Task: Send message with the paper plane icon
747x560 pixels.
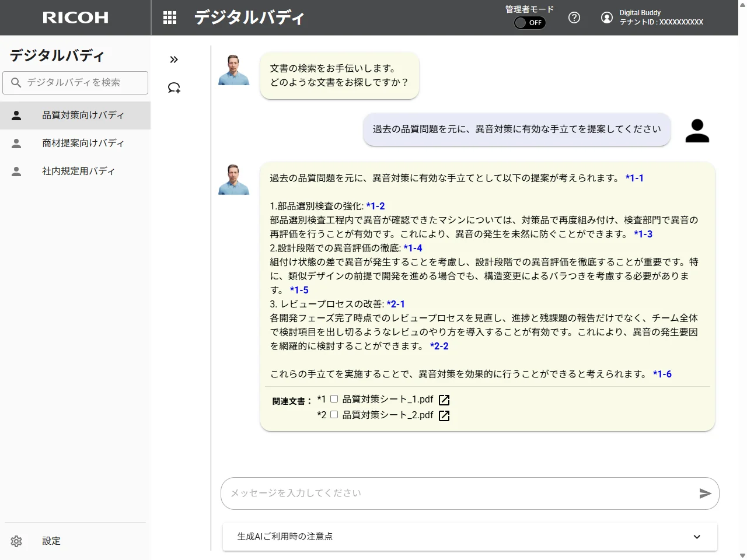Action: (x=705, y=494)
